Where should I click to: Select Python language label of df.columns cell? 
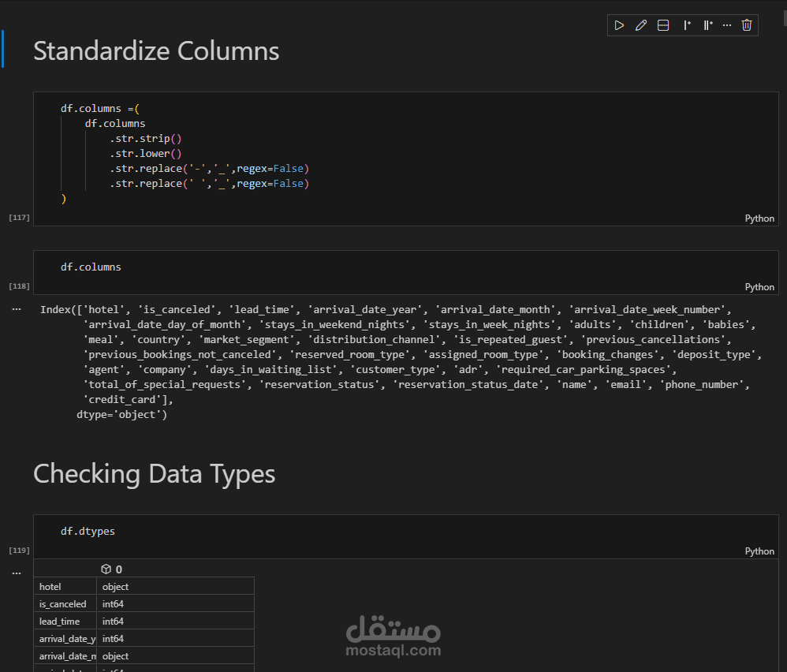click(759, 287)
